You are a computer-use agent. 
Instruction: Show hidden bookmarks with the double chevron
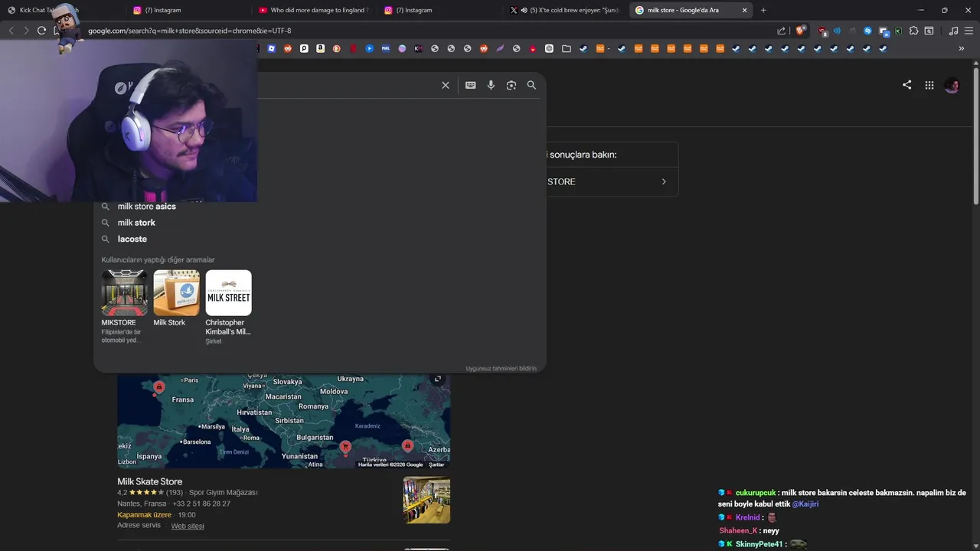(x=962, y=48)
